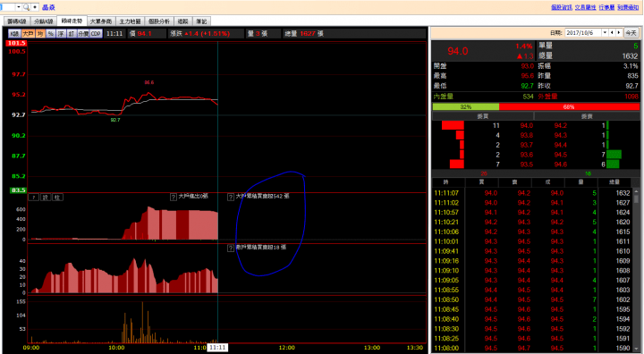Toggle the % percentage scale button
Screen dimensions: 644x354
click(50, 34)
